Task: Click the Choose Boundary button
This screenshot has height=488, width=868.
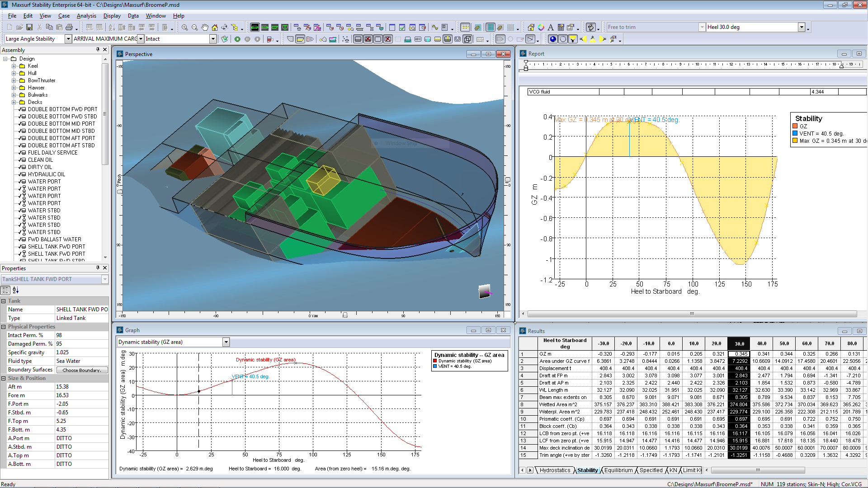Action: point(82,370)
